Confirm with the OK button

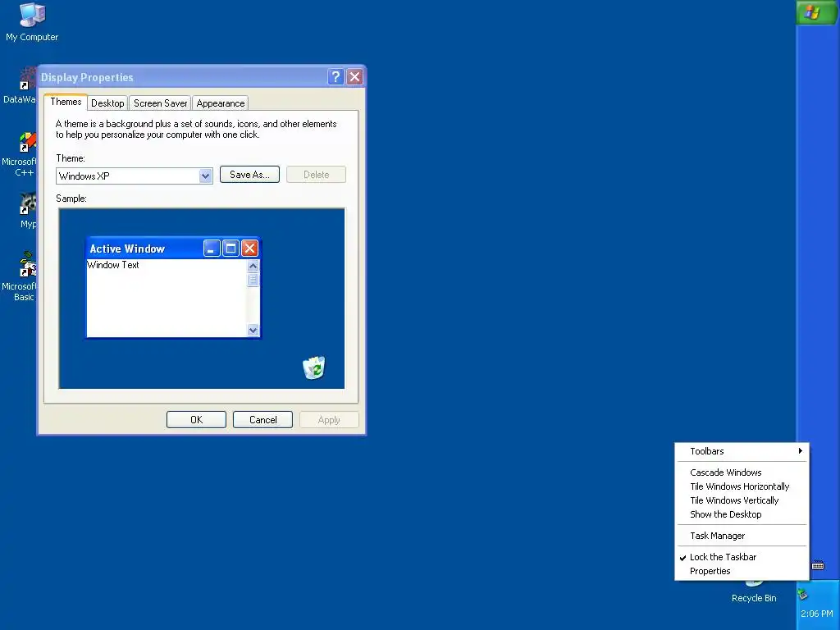(x=196, y=419)
